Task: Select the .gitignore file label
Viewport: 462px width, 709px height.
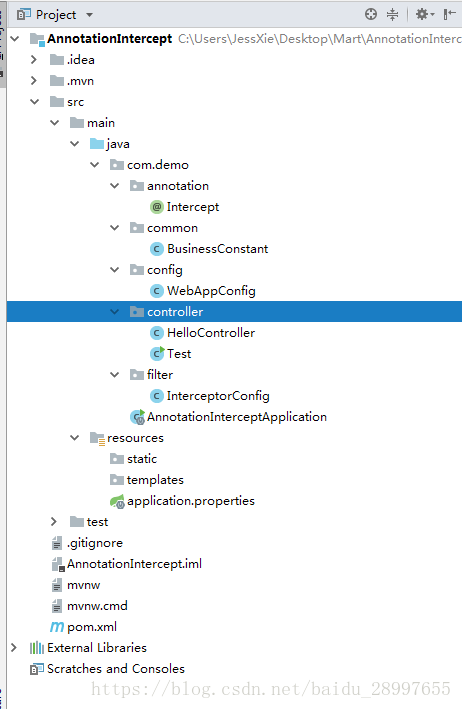Action: tap(95, 543)
